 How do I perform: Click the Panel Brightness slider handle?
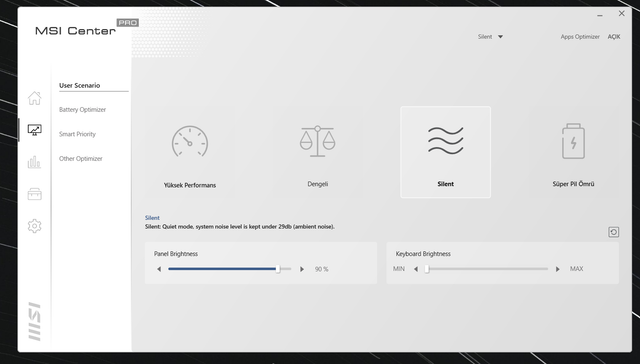[x=278, y=269]
